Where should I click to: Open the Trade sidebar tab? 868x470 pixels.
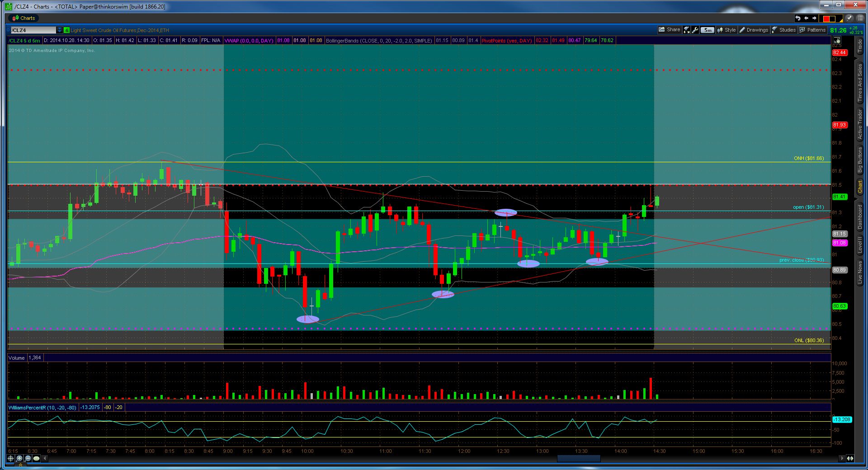click(x=860, y=46)
